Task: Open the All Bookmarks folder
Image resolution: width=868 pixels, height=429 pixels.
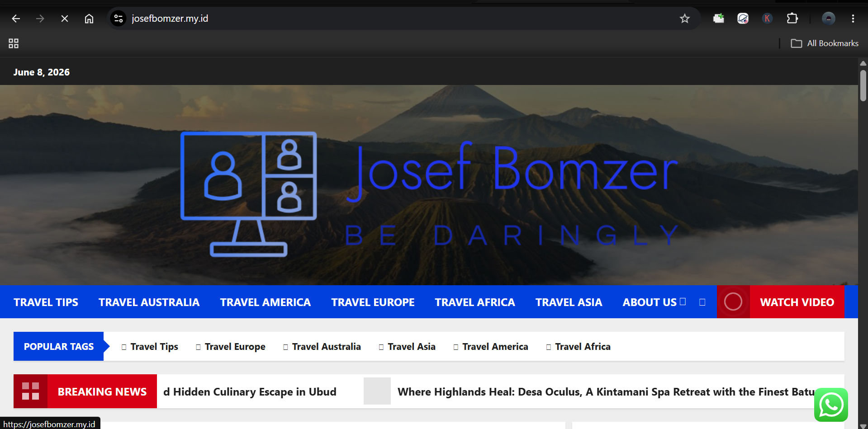Action: coord(824,43)
